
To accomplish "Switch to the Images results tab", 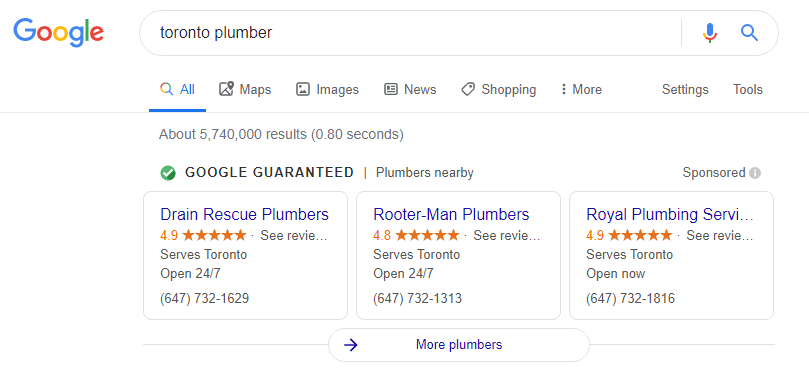I will point(327,90).
